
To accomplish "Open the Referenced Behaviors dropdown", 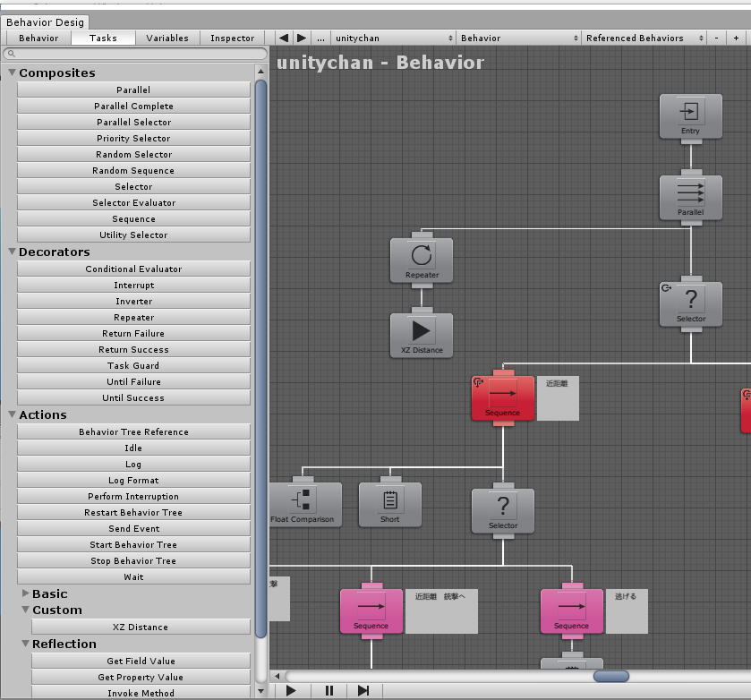I will click(644, 38).
